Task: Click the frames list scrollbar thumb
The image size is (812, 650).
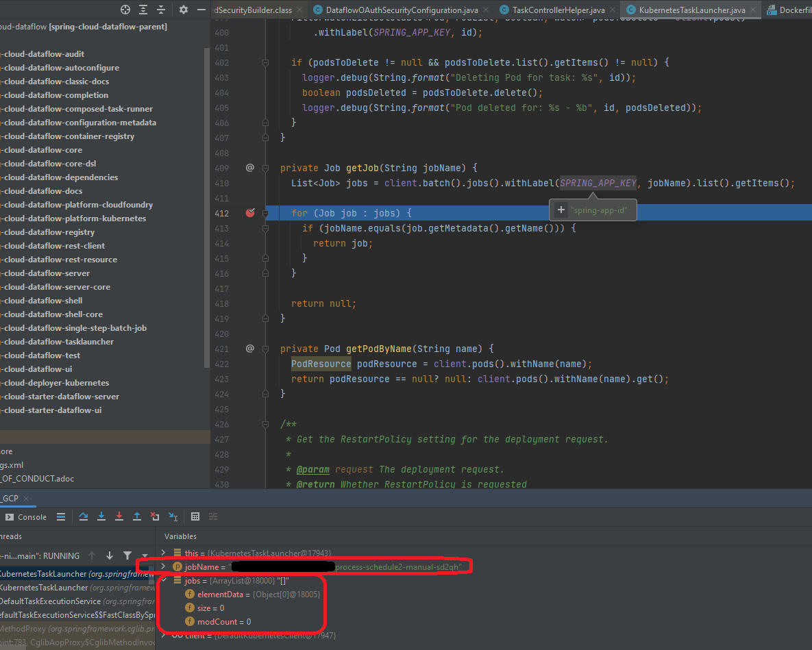Action: (x=151, y=575)
